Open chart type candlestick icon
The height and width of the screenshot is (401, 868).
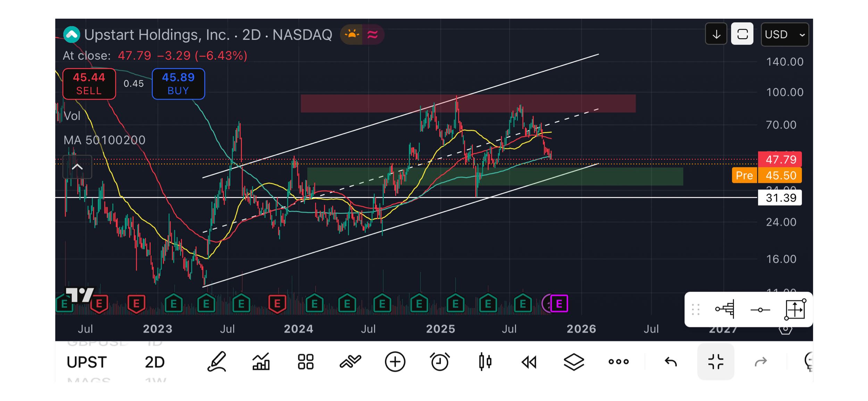click(485, 362)
